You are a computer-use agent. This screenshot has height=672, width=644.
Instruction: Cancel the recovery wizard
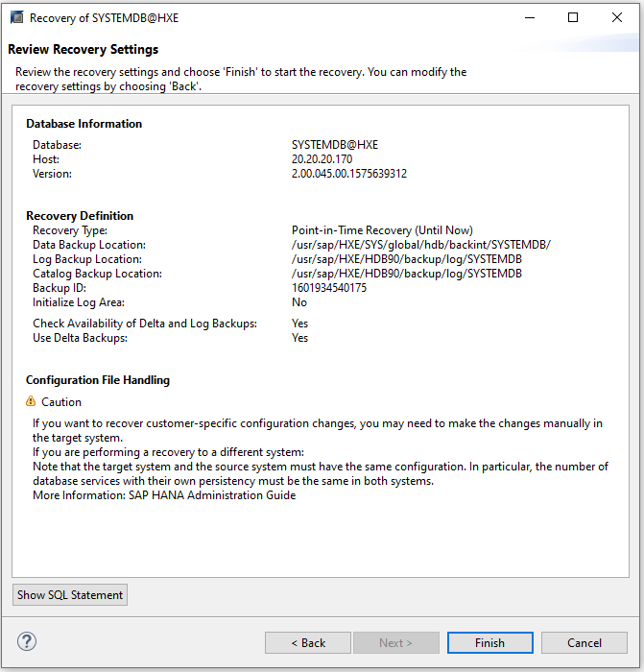point(584,642)
